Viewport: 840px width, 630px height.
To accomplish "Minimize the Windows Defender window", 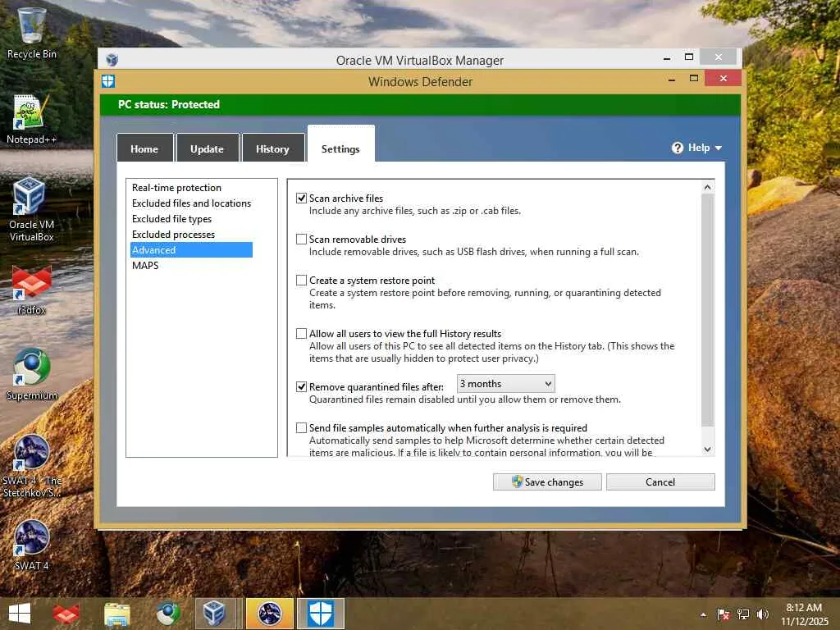I will coord(672,80).
